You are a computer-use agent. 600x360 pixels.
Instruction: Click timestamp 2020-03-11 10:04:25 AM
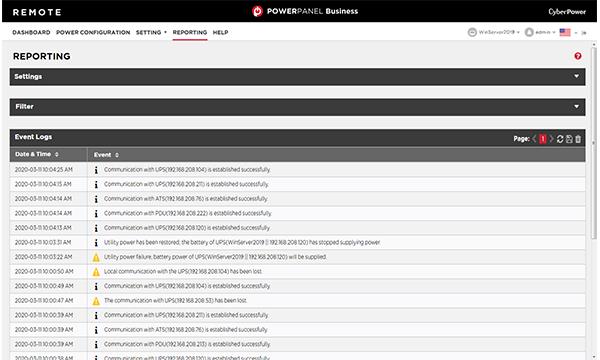pos(44,170)
